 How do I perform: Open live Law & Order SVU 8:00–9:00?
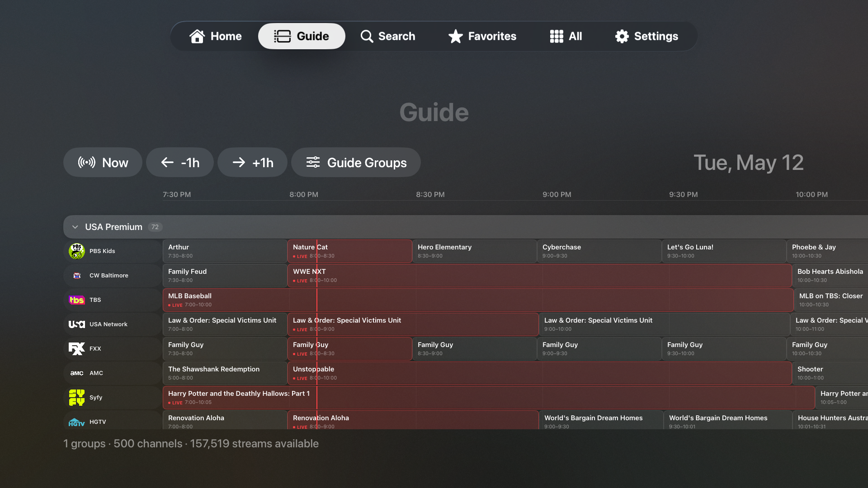(413, 324)
